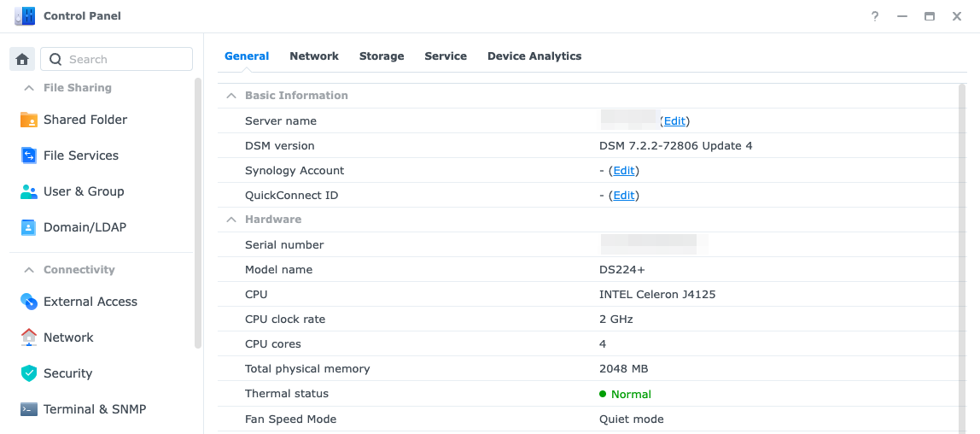Focus the sidebar Search field
This screenshot has height=434, width=980.
tap(116, 60)
